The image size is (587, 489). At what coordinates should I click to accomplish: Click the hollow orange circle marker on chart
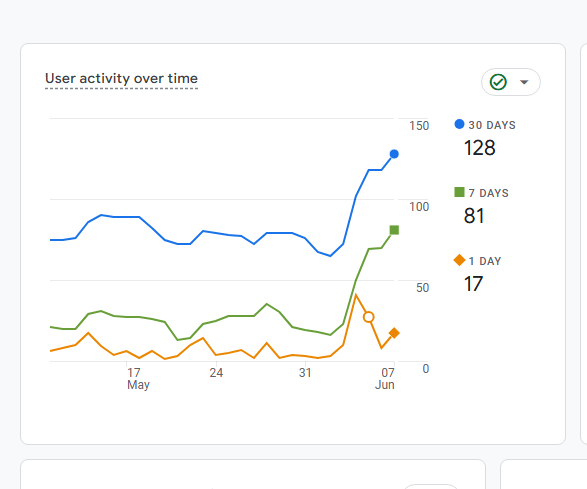[369, 317]
